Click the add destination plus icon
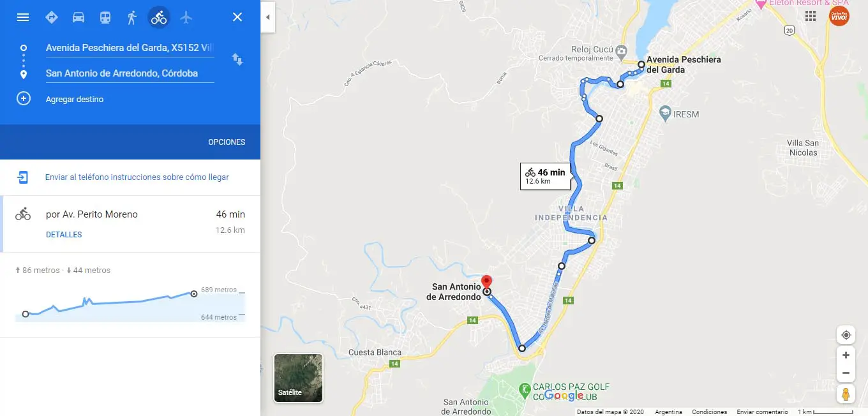 pos(24,99)
